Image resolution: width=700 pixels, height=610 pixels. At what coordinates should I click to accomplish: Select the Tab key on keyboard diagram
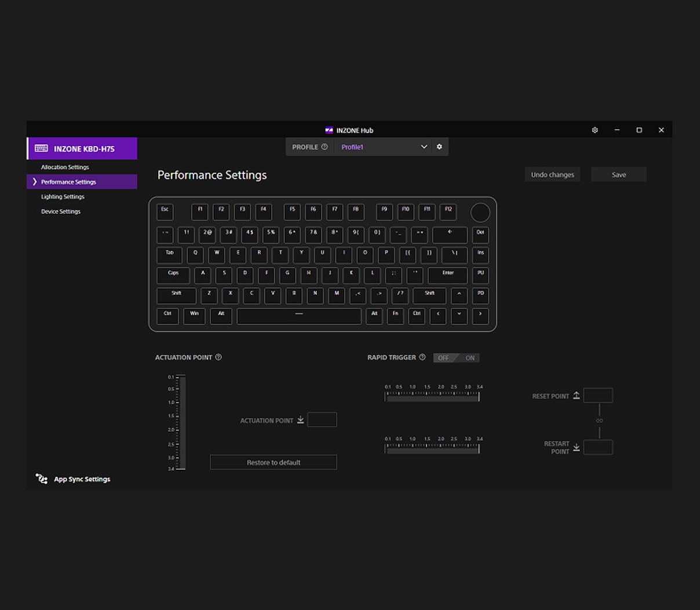(169, 255)
